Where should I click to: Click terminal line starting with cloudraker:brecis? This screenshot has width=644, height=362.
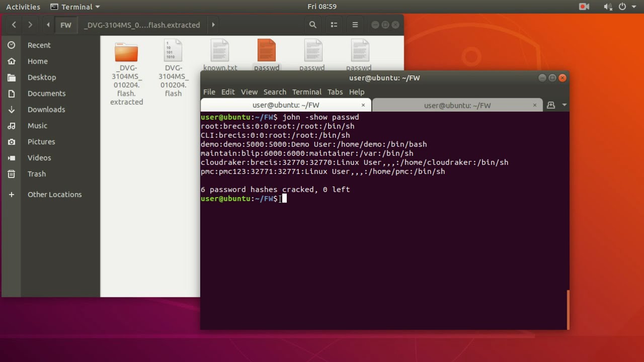[354, 162]
